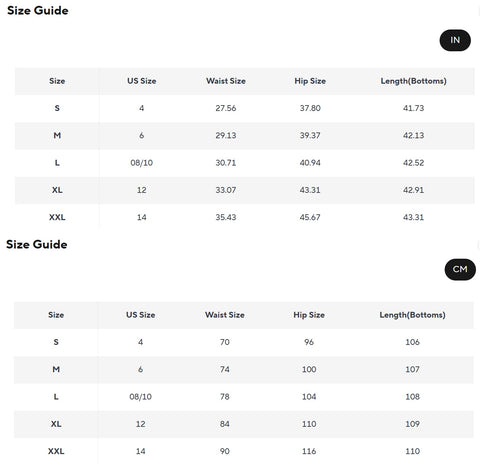Image resolution: width=480 pixels, height=469 pixels.
Task: Select Hip Size header in inches table
Action: [310, 81]
